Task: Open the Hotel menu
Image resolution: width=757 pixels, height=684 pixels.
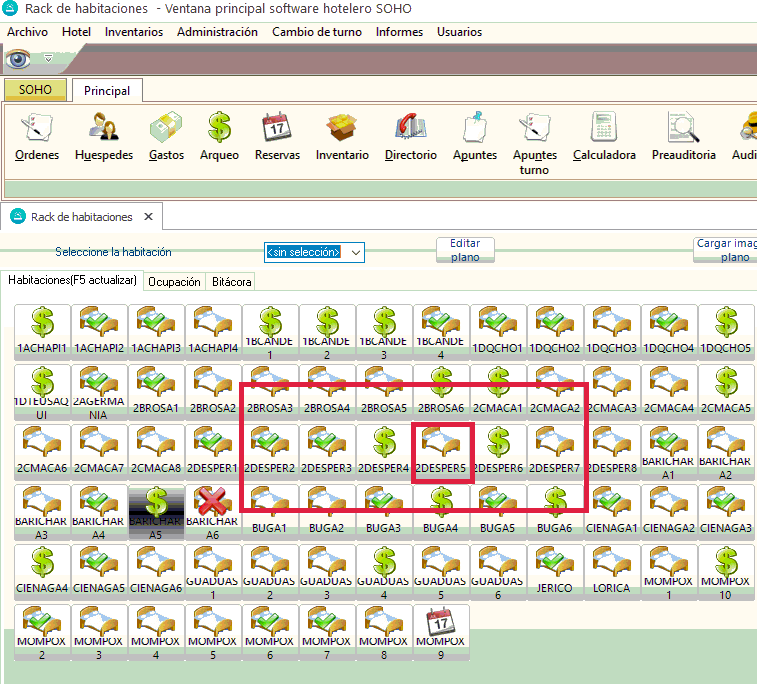Action: 76,32
